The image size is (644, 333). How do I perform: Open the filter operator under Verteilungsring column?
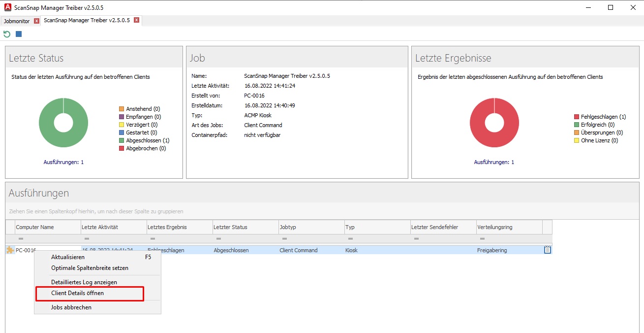click(482, 238)
